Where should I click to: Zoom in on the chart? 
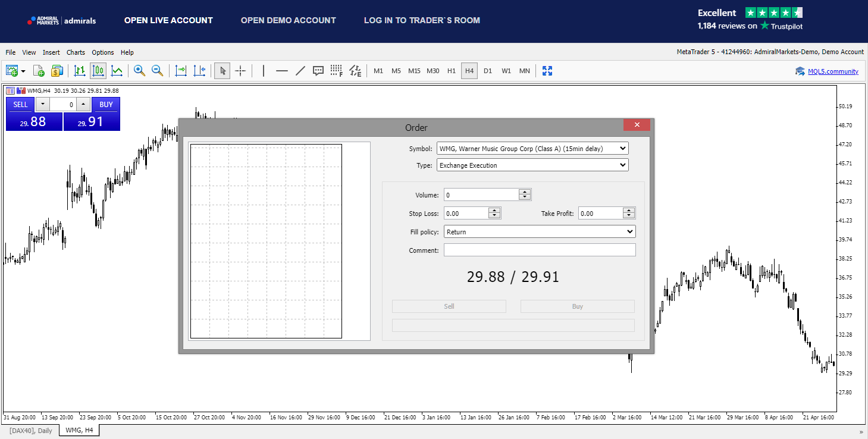[139, 71]
